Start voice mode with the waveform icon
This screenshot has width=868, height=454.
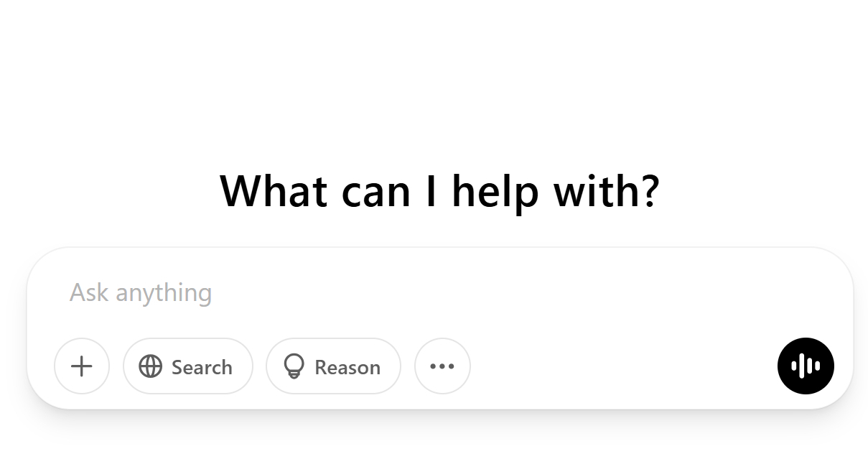(806, 366)
